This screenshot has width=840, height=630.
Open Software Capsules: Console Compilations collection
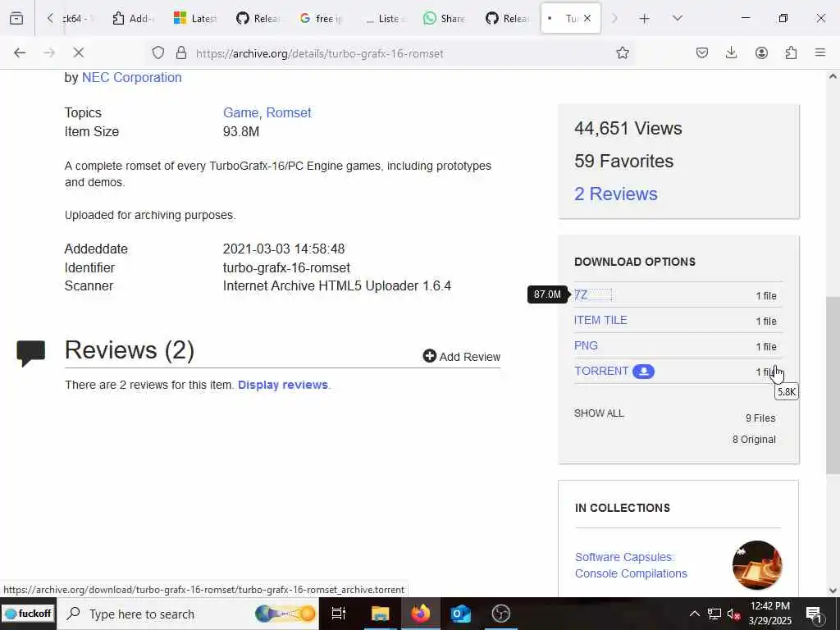click(631, 565)
